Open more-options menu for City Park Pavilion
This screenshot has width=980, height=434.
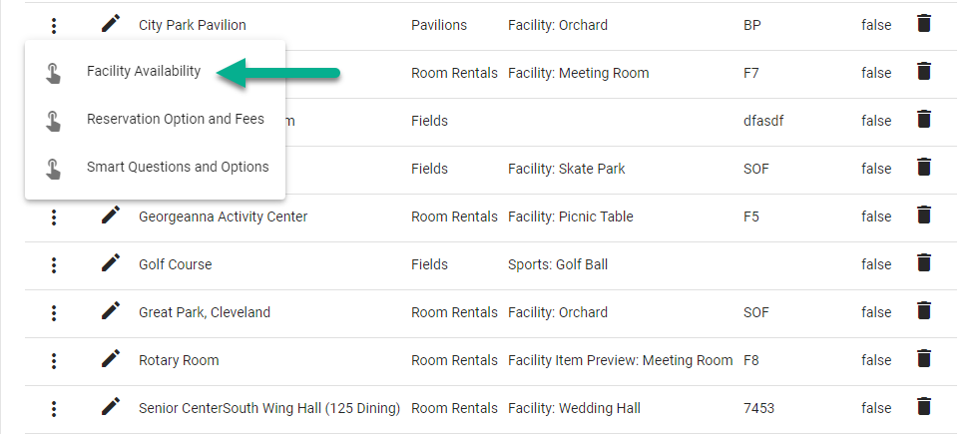point(54,26)
